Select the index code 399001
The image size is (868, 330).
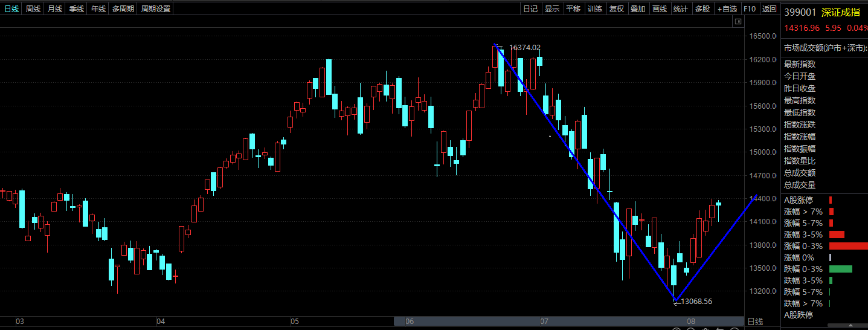800,12
